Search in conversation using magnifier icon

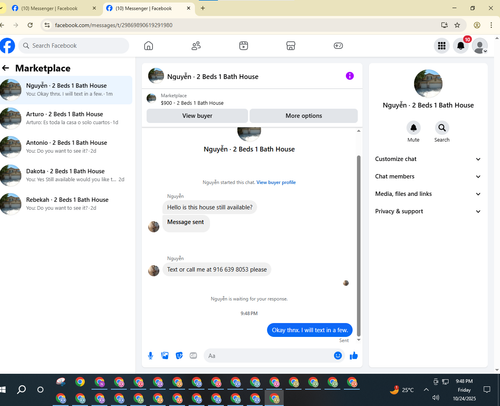[442, 128]
